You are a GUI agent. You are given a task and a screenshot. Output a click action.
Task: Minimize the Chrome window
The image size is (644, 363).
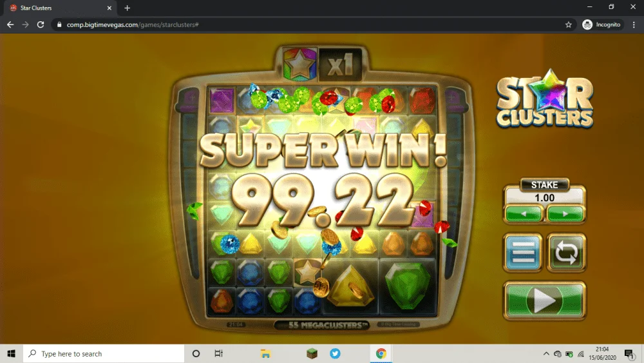coord(589,7)
